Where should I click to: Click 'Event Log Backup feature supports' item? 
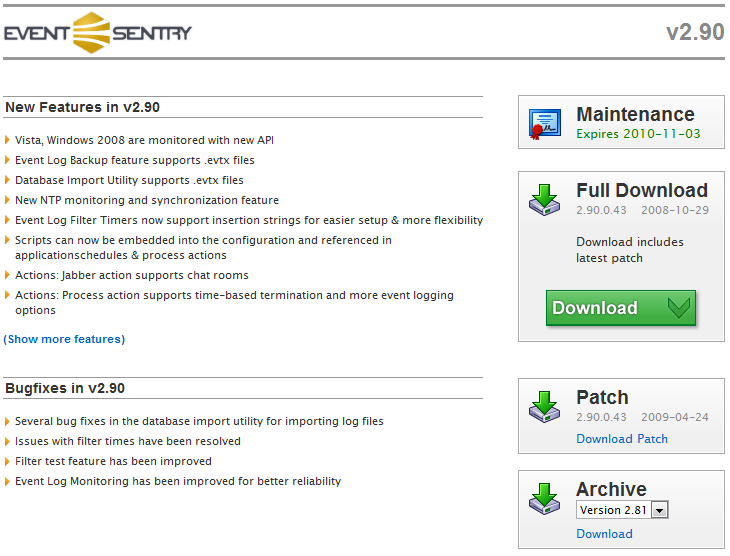(x=135, y=160)
